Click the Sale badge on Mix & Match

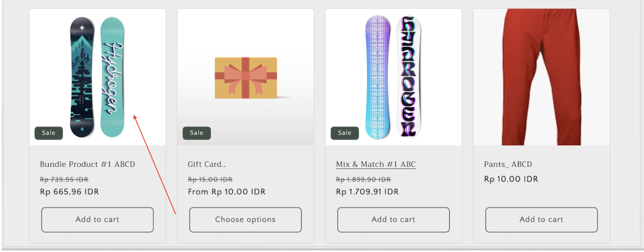point(345,133)
